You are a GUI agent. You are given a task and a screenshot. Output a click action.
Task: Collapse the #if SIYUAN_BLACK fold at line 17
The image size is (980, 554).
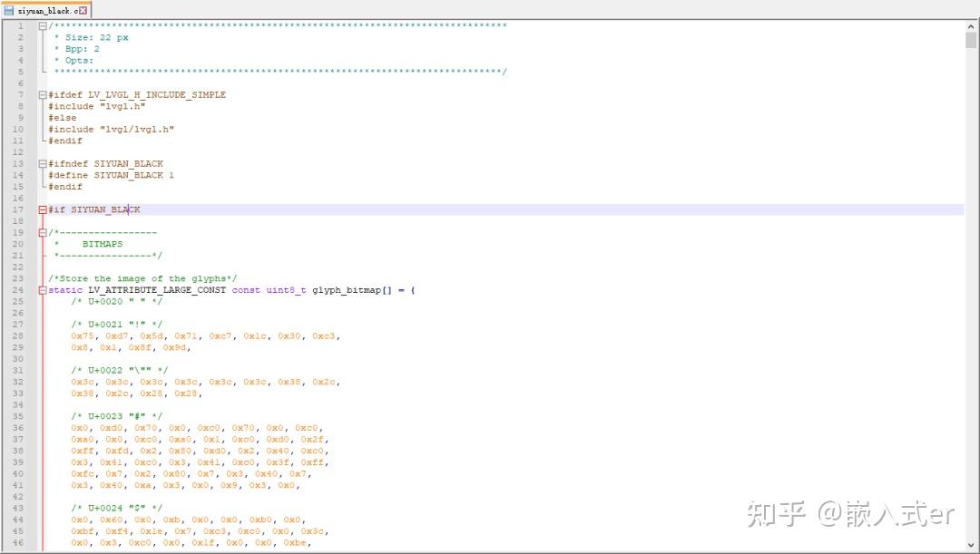coord(42,209)
